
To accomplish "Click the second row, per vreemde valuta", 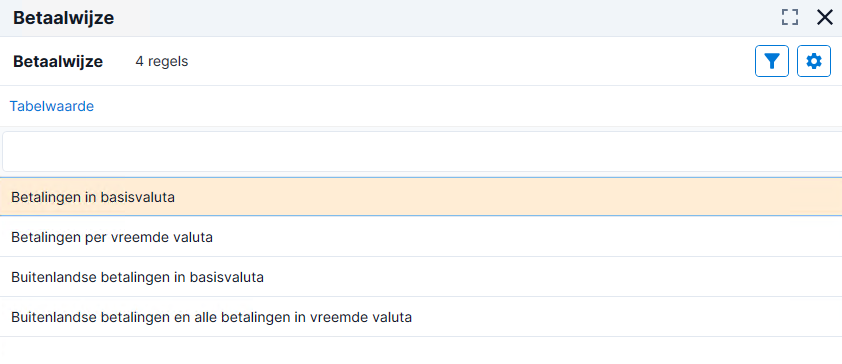I will click(421, 237).
